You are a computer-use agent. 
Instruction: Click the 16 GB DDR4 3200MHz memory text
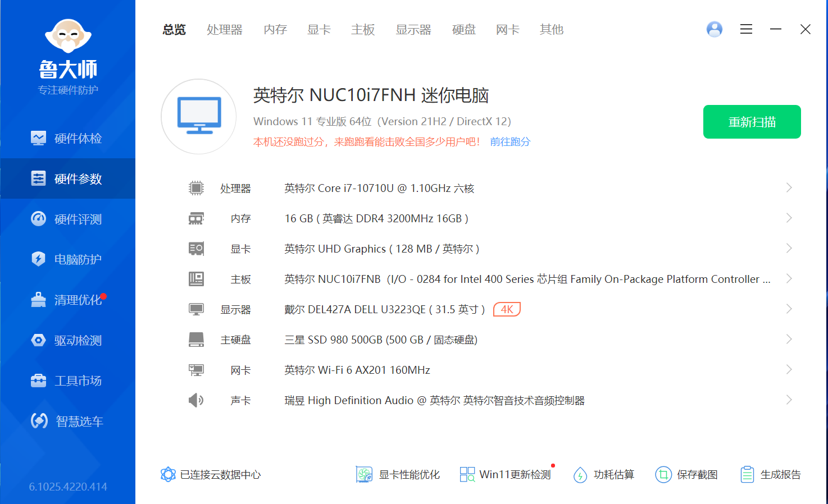[x=376, y=219]
